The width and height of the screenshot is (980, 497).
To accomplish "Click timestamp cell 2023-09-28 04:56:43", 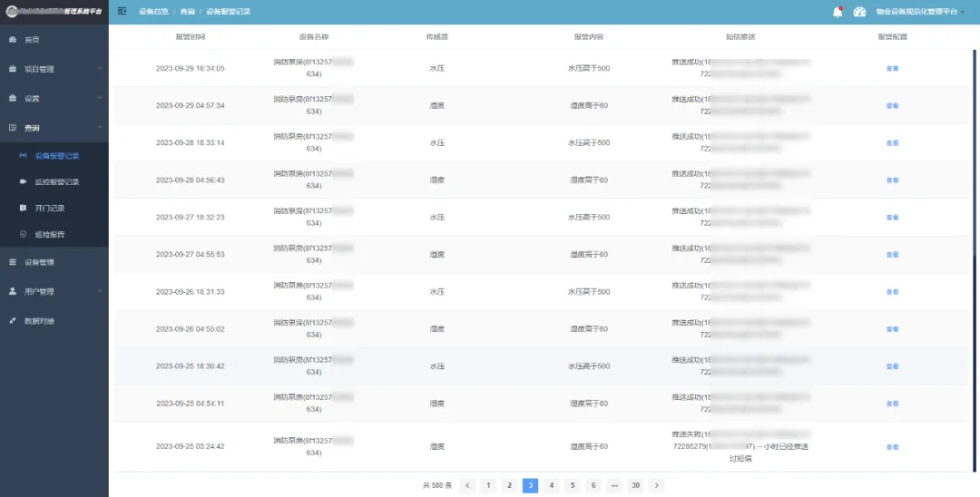I will (190, 180).
